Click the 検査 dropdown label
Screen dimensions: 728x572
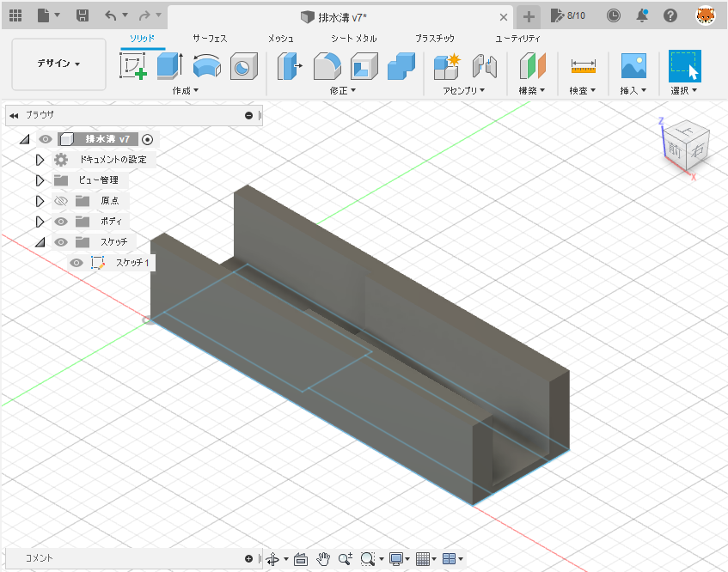582,88
